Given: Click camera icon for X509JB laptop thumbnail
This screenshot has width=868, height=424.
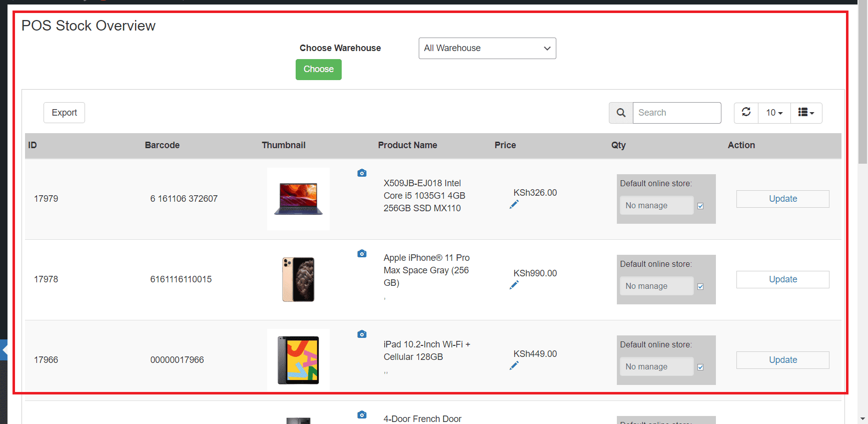Looking at the screenshot, I should coord(362,173).
